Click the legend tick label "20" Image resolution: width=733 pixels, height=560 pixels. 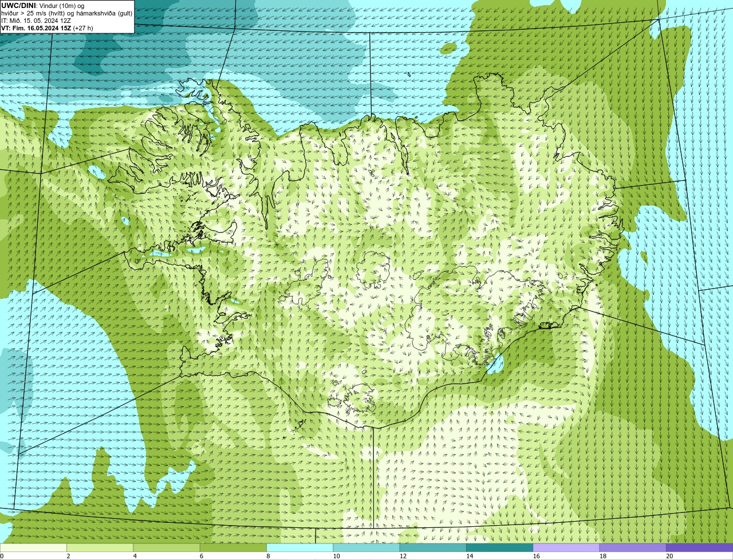(669, 556)
